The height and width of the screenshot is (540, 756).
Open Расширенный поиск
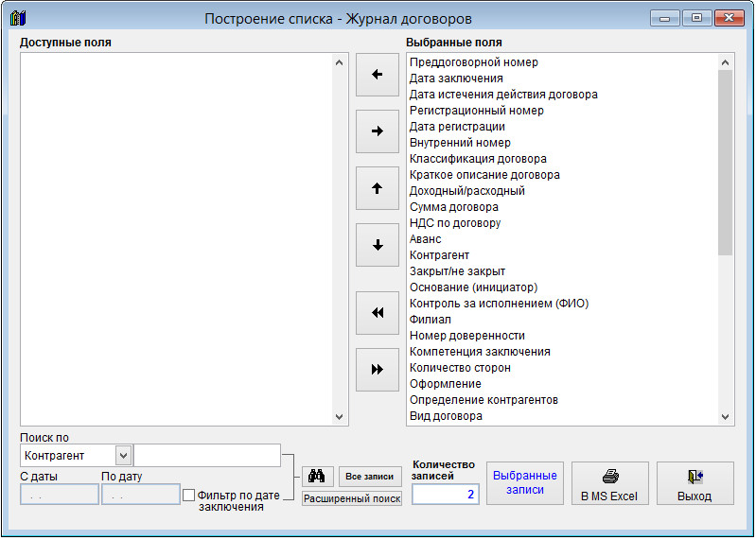[x=352, y=498]
